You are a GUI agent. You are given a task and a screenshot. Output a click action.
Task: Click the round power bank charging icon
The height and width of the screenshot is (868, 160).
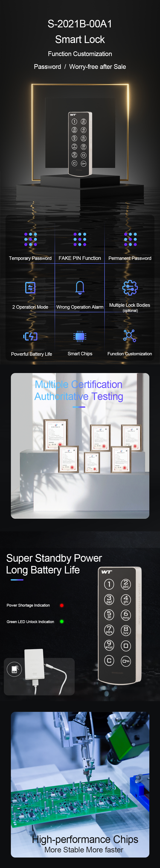coord(14,669)
